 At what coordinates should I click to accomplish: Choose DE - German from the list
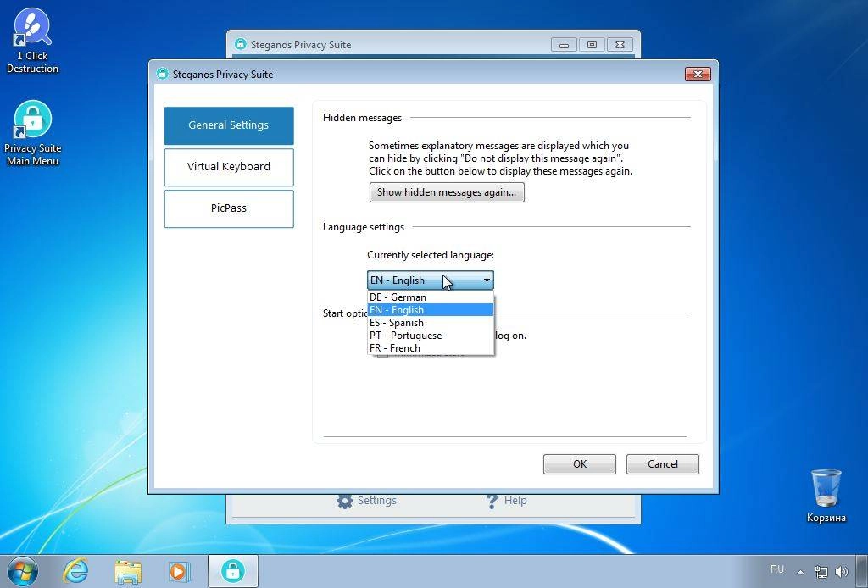(x=431, y=297)
